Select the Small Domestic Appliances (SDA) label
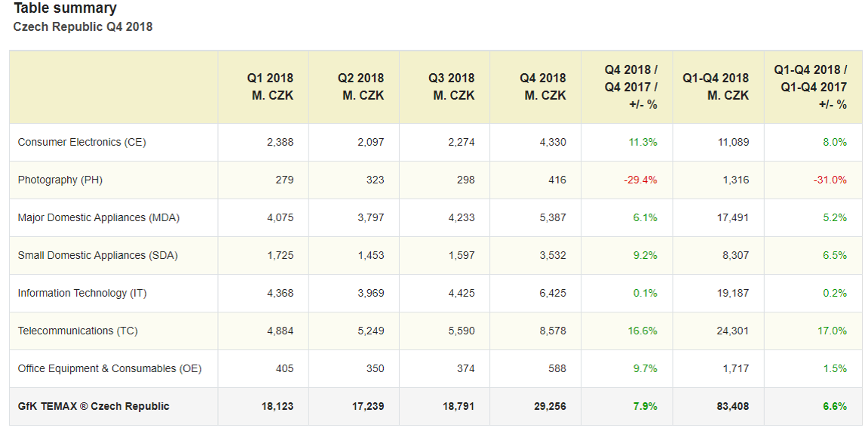868x434 pixels. point(97,255)
